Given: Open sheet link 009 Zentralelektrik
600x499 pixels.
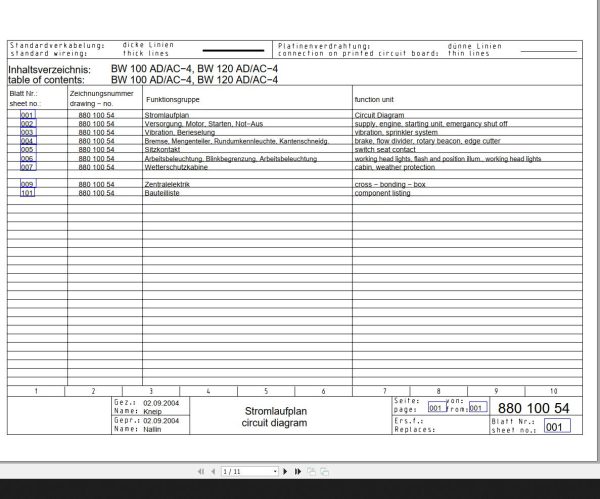Looking at the screenshot, I should (28, 184).
